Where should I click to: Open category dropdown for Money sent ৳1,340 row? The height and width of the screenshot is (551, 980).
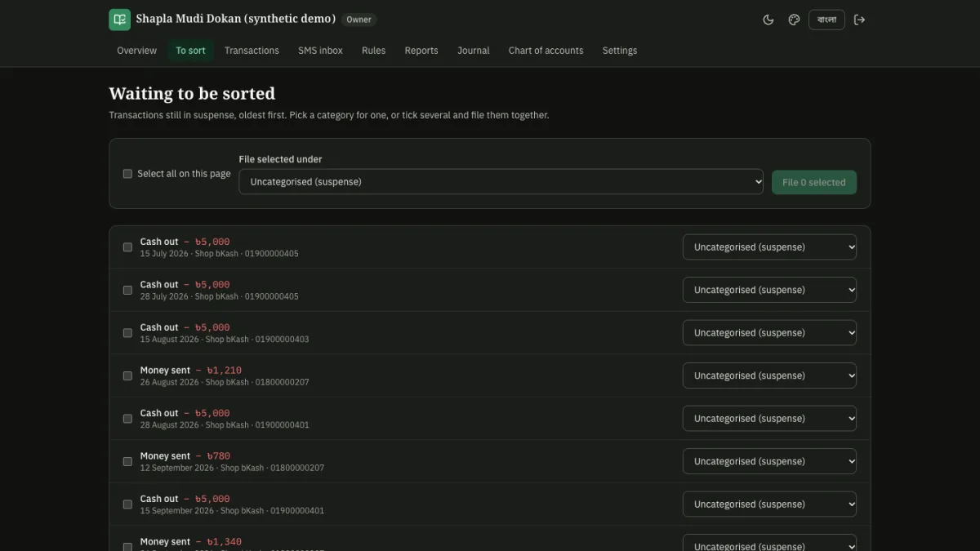coord(769,544)
